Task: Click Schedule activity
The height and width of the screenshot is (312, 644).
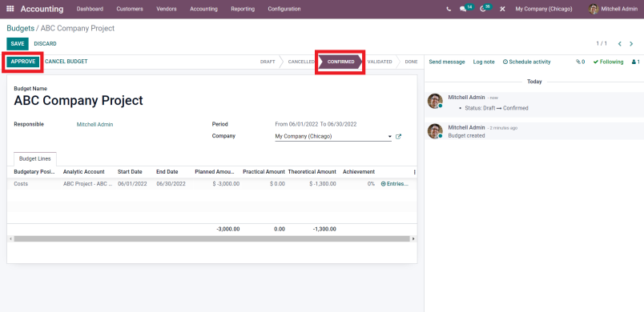Action: coord(526,62)
